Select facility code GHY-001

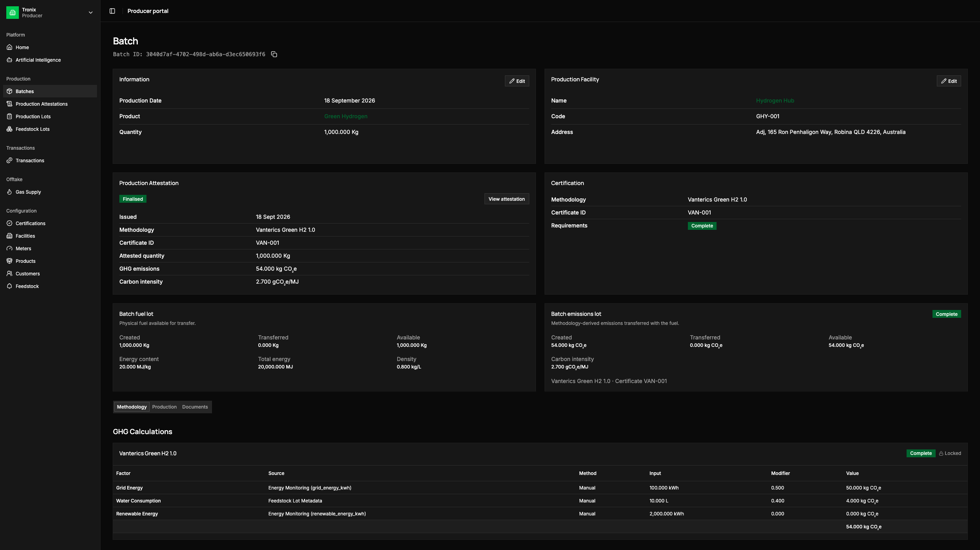tap(768, 116)
